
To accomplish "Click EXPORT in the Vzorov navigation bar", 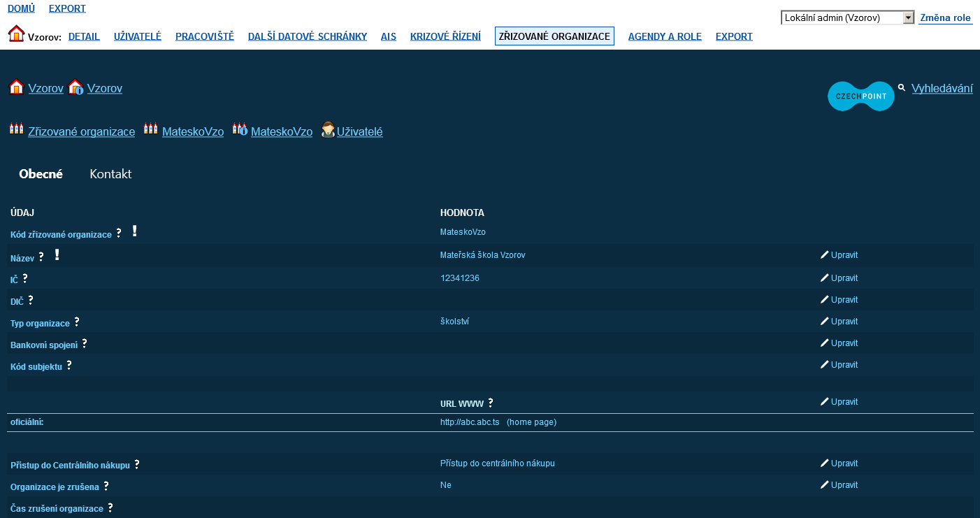I will [x=734, y=36].
